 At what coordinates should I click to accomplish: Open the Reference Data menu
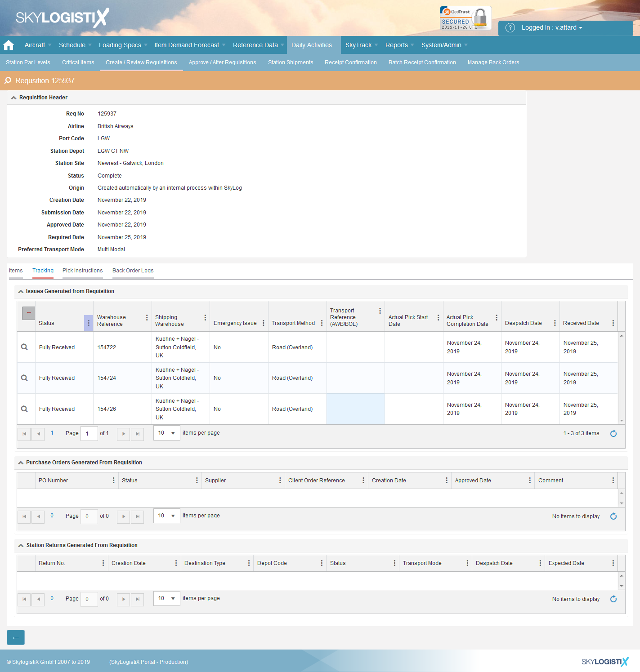tap(258, 45)
